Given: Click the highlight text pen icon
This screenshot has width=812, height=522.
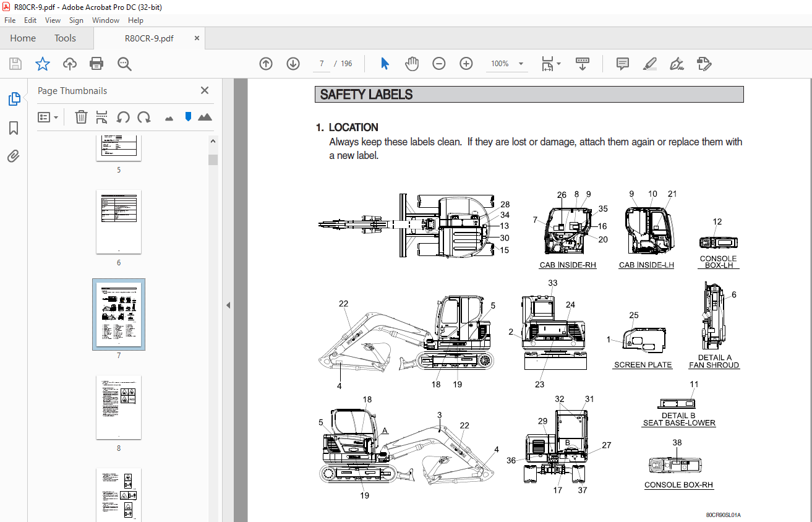Looking at the screenshot, I should point(649,64).
